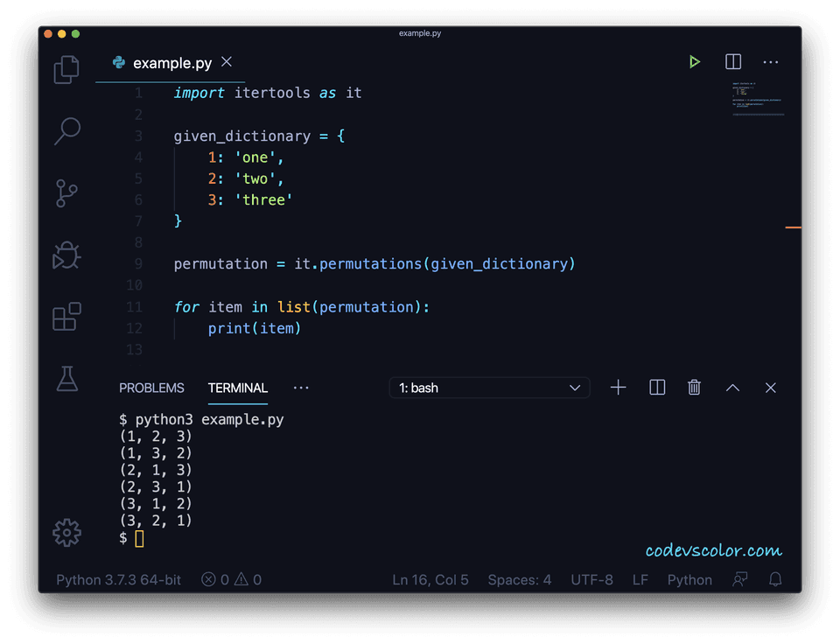The width and height of the screenshot is (840, 644).
Task: Select the example.py editor tab
Action: coord(171,63)
